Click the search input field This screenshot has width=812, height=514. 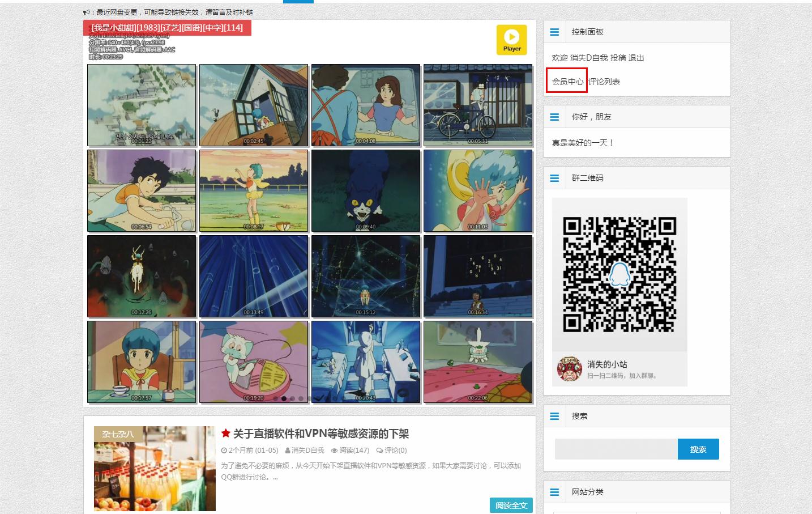point(616,449)
